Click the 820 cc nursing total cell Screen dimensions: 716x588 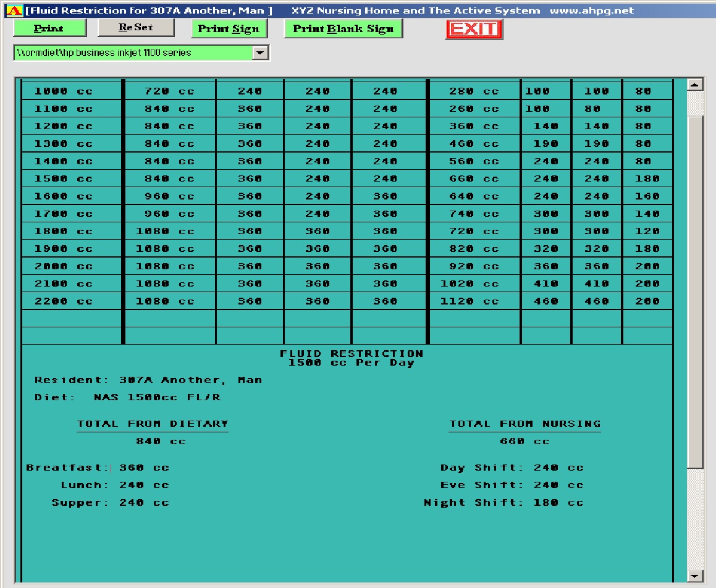pos(474,248)
